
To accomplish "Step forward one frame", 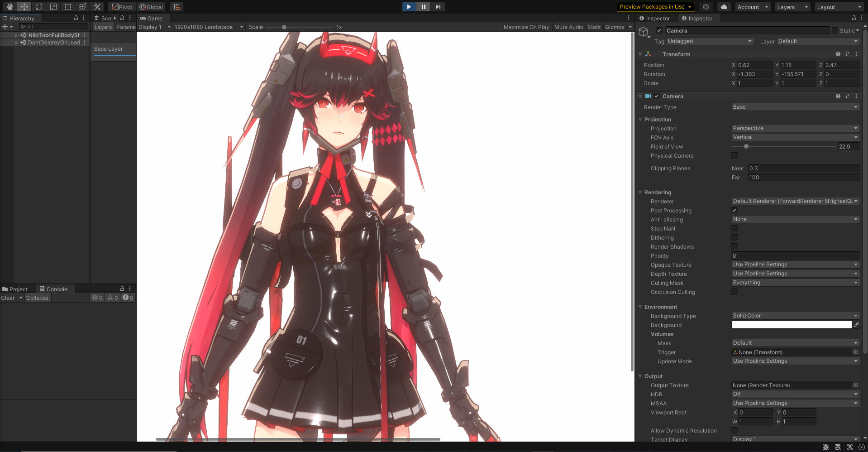I will point(438,7).
